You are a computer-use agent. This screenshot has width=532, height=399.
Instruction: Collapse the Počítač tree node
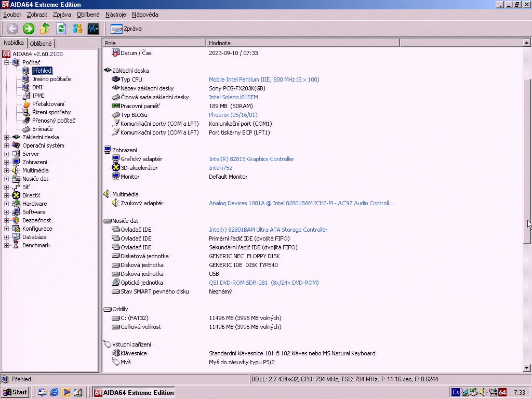click(6, 62)
